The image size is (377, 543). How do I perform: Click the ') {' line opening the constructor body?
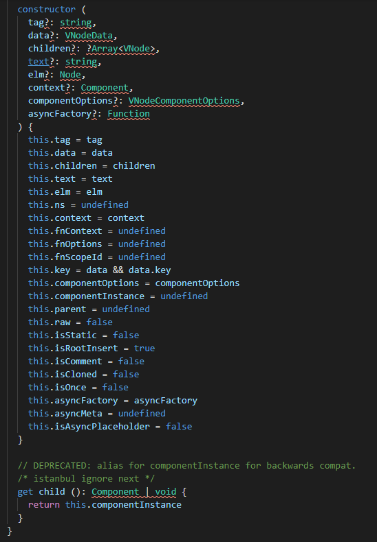25,127
